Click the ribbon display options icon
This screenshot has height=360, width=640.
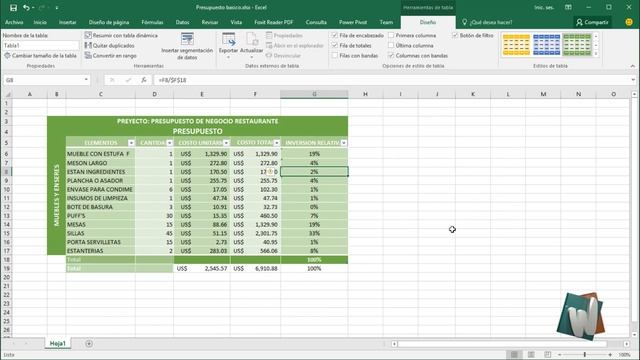pos(568,7)
